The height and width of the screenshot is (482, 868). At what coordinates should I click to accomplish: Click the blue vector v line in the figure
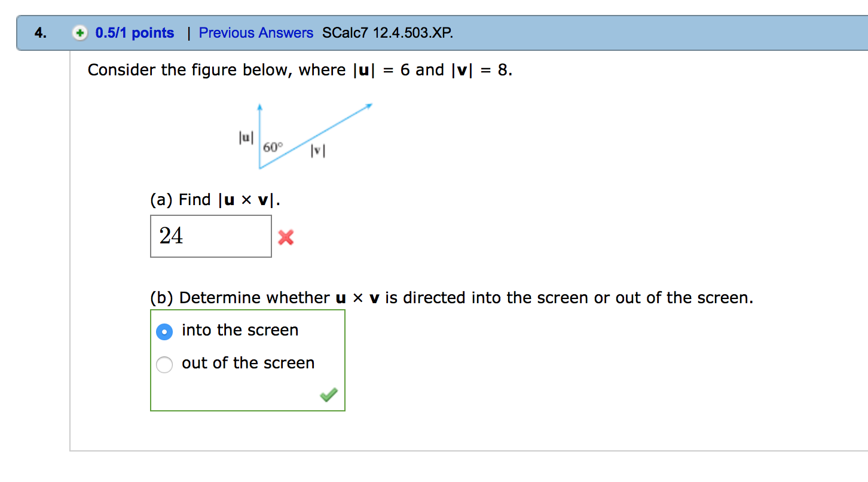coord(314,137)
